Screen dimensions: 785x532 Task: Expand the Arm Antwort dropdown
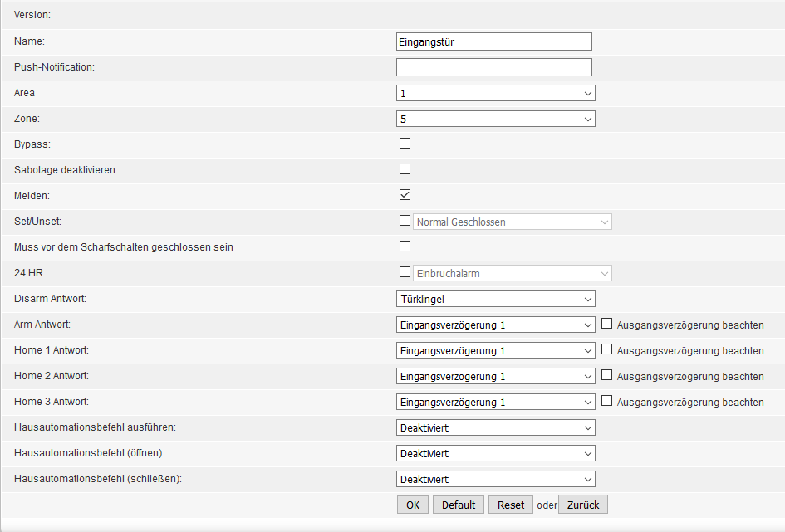[x=495, y=325]
